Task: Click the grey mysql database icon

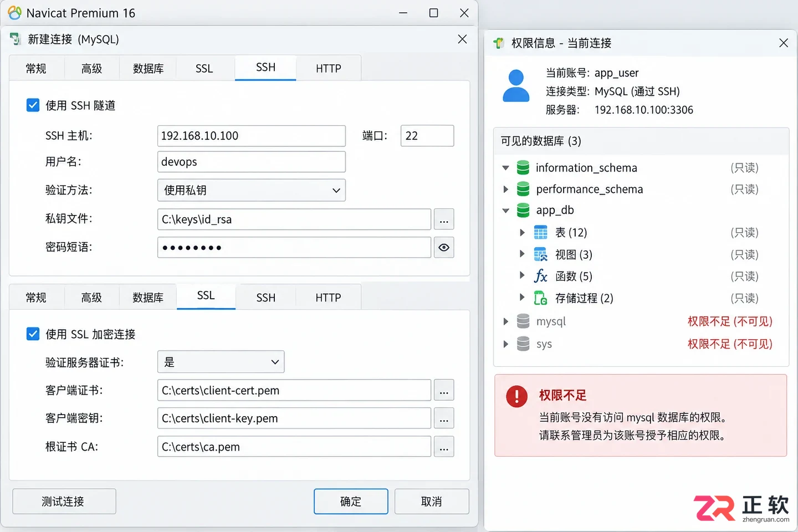Action: 523,321
